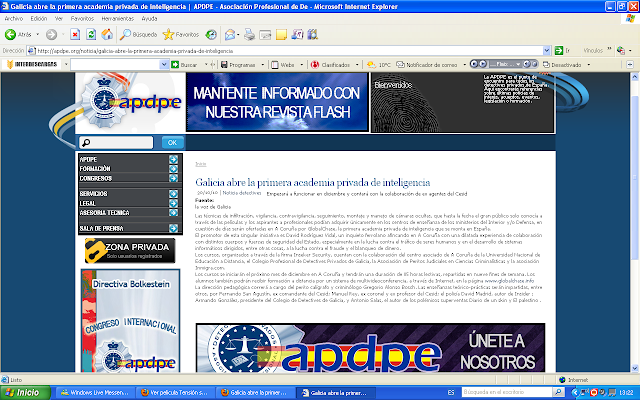Switch to Windows Live Messenger taskbar item

click(x=95, y=393)
